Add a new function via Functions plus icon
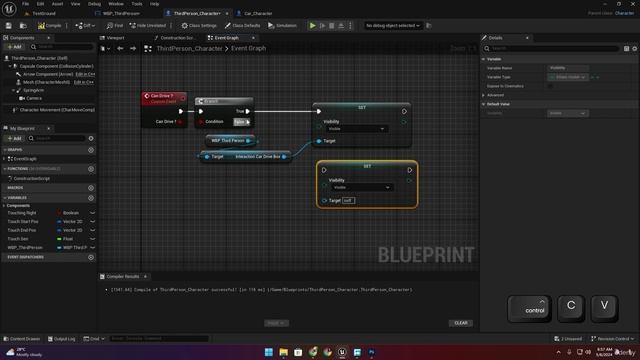 point(91,169)
